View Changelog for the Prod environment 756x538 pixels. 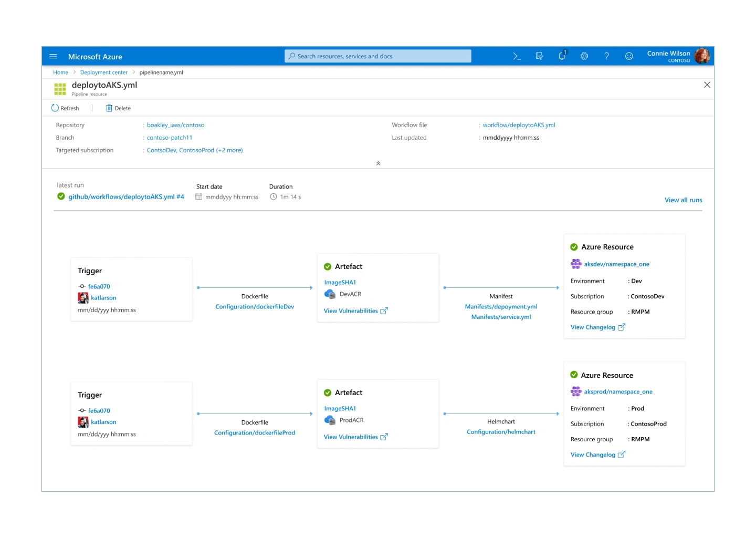pos(598,455)
